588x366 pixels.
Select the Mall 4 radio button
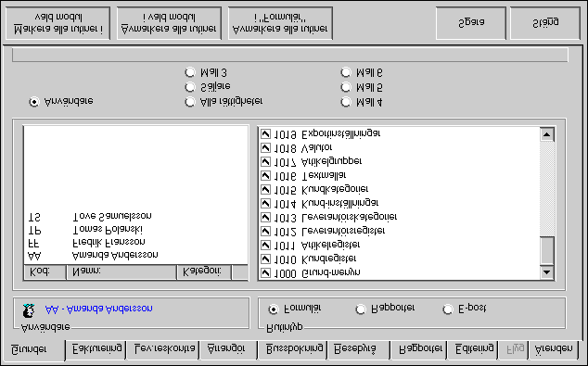(346, 102)
